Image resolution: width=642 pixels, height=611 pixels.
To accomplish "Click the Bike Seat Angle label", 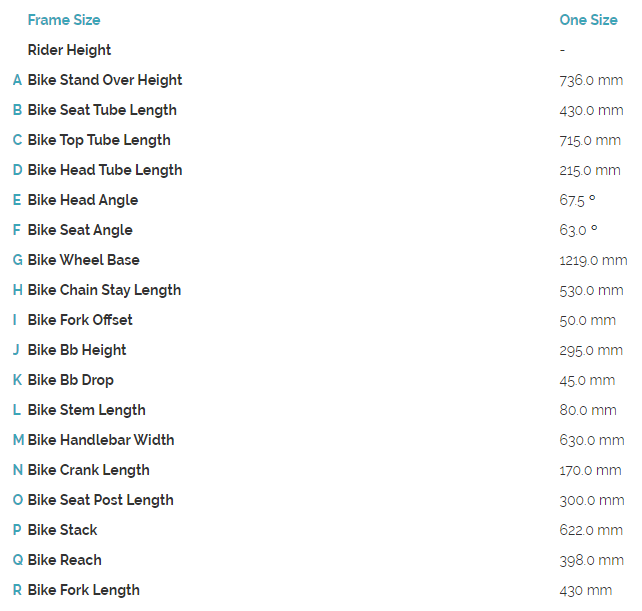I will 80,230.
